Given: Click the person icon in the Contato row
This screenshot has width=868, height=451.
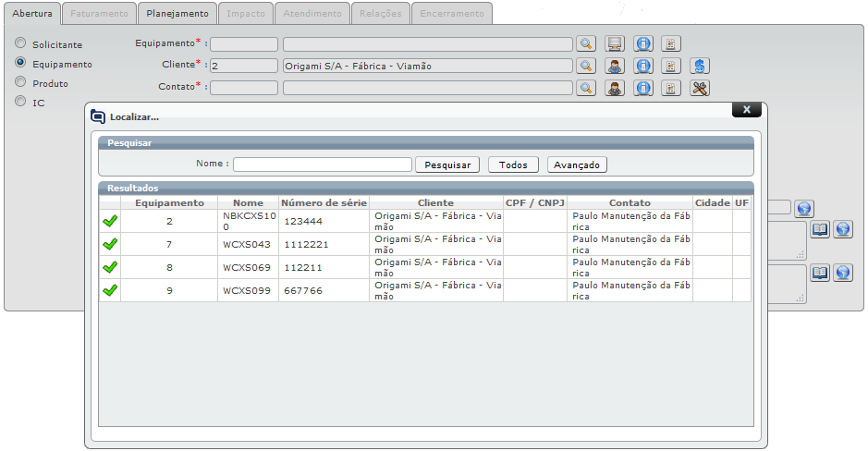Looking at the screenshot, I should tap(615, 88).
